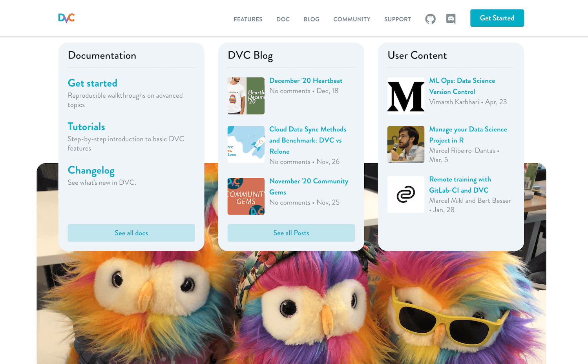
Task: Click the Cloud Data Sync blog thumbnail
Action: pos(246,144)
